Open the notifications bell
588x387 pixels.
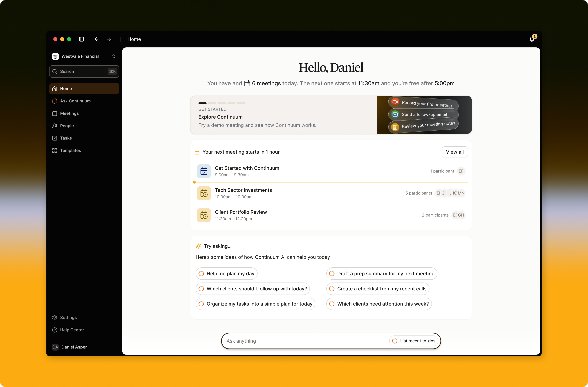(x=532, y=39)
